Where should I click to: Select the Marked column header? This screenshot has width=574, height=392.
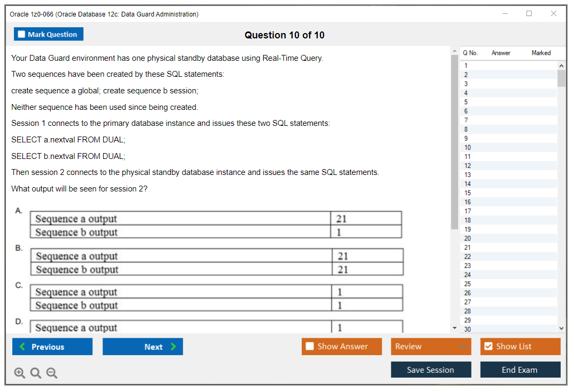point(541,53)
